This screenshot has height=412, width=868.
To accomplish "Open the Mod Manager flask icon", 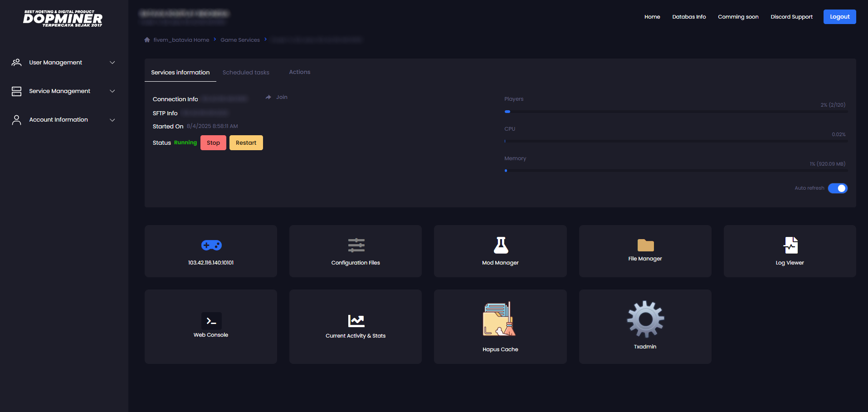I will coord(501,245).
